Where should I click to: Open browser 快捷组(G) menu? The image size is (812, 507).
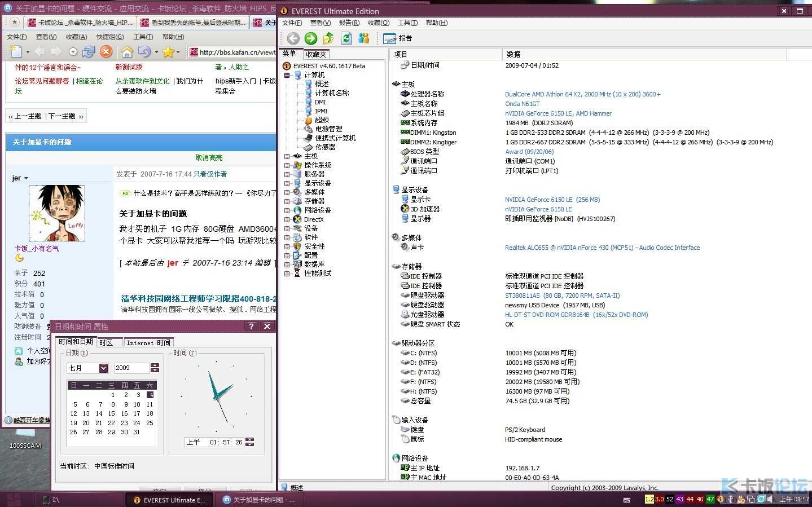tap(109, 37)
